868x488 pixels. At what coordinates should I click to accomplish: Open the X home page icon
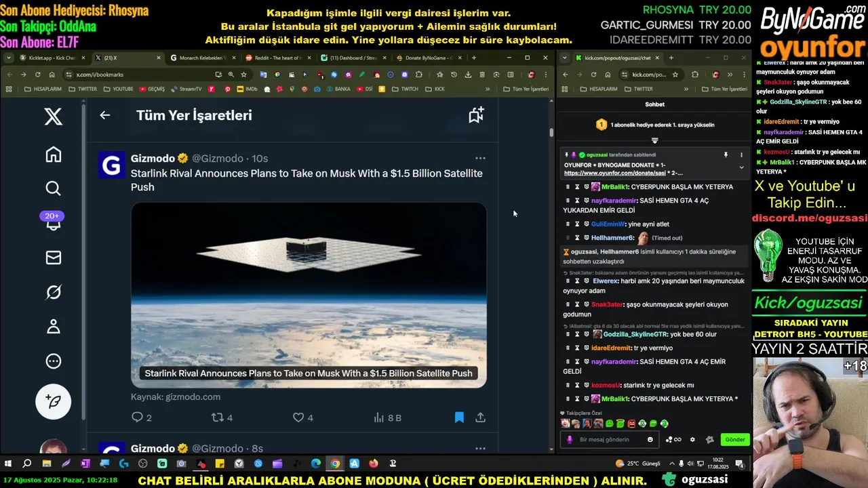(x=54, y=155)
